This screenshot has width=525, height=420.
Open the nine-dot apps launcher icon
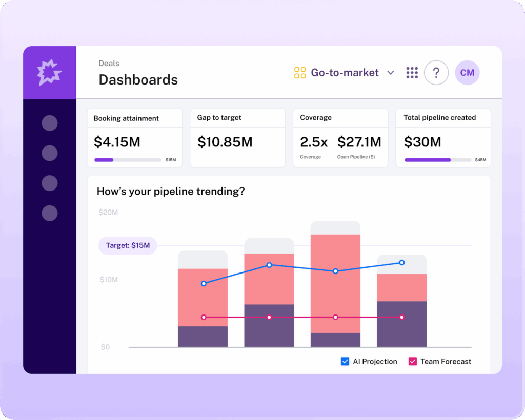[x=412, y=73]
